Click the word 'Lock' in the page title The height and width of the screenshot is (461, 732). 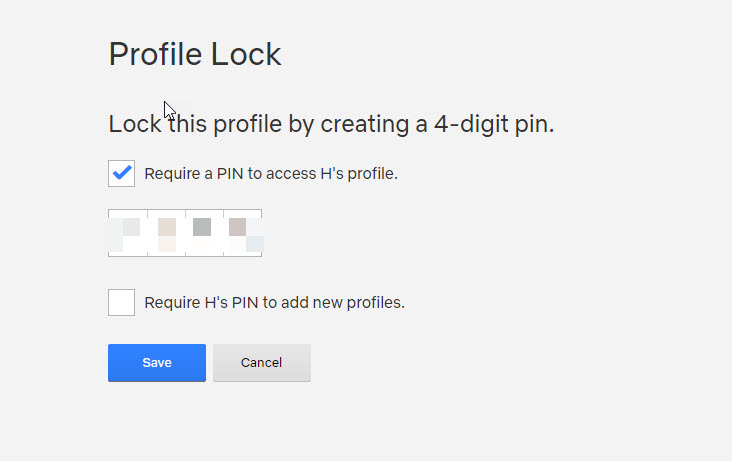point(246,55)
